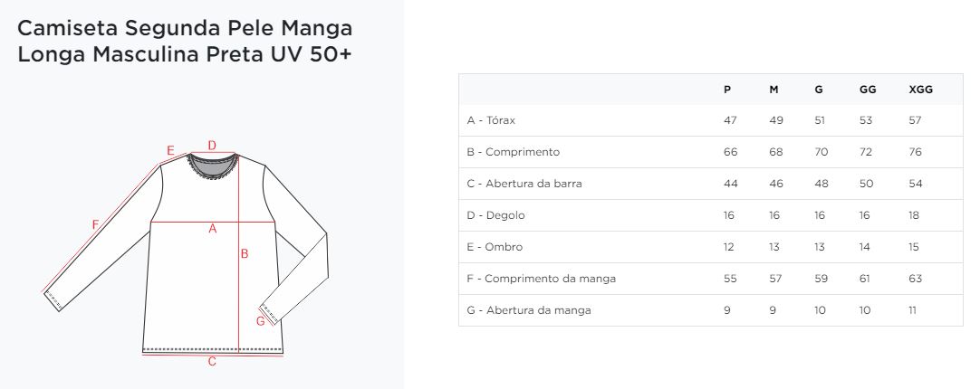Click the "G - Abertura da manga" row label
Image resolution: width=980 pixels, height=389 pixels.
pyautogui.click(x=529, y=310)
